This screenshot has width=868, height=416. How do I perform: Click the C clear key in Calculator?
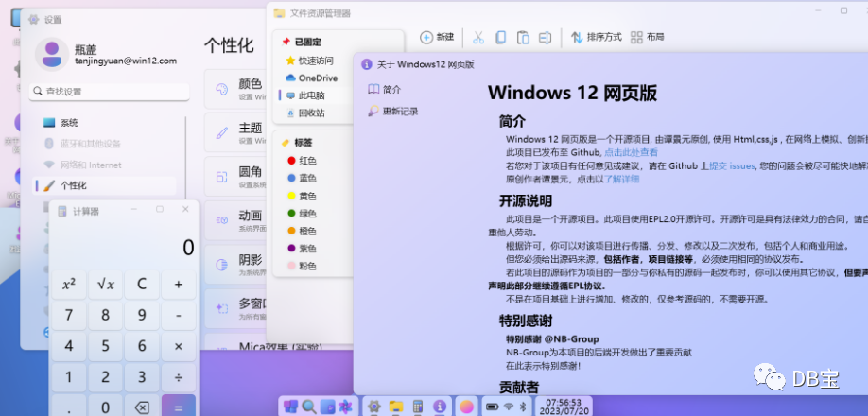pyautogui.click(x=142, y=285)
